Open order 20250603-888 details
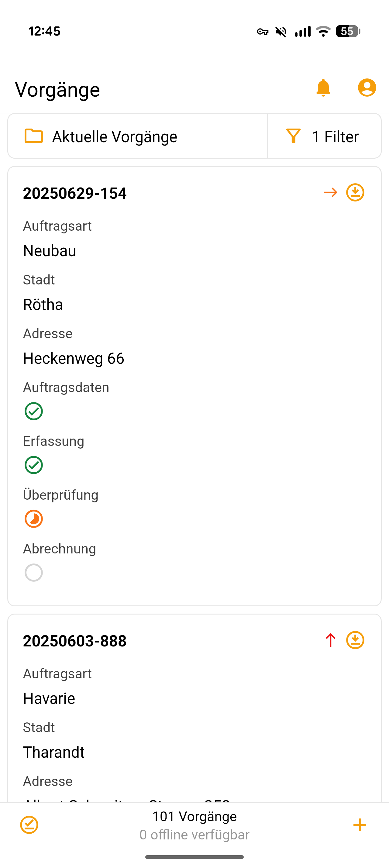This screenshot has height=868, width=389. coord(75,641)
